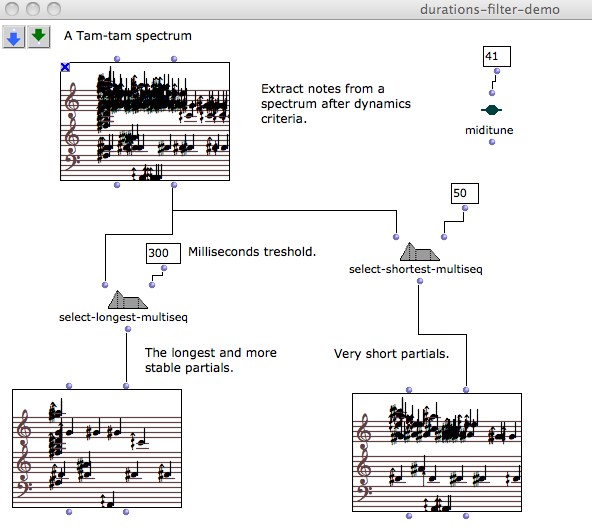Open the Tam-tam spectrum score editor
592x530 pixels.
click(145, 122)
